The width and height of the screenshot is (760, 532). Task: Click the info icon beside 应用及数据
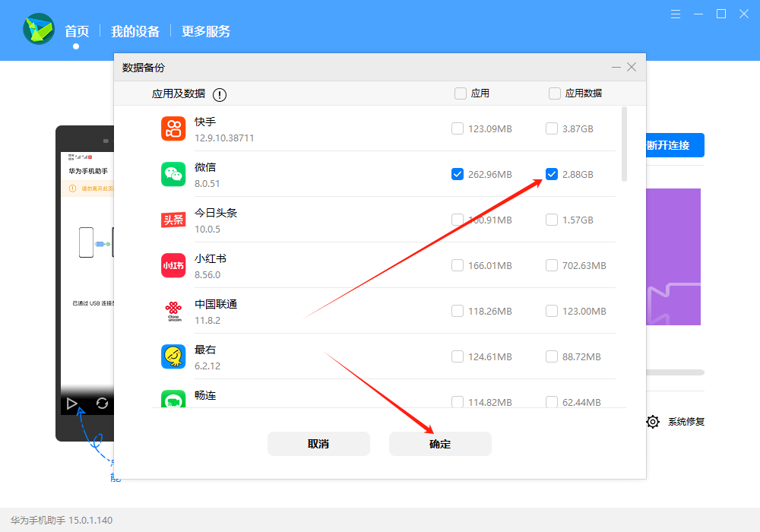point(220,94)
